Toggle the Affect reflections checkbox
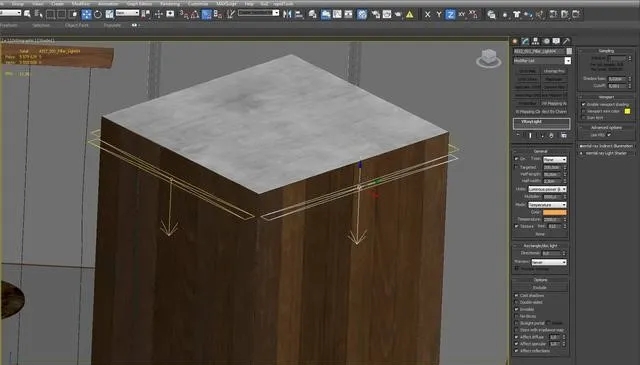Viewport: 640px width, 365px height. point(516,351)
